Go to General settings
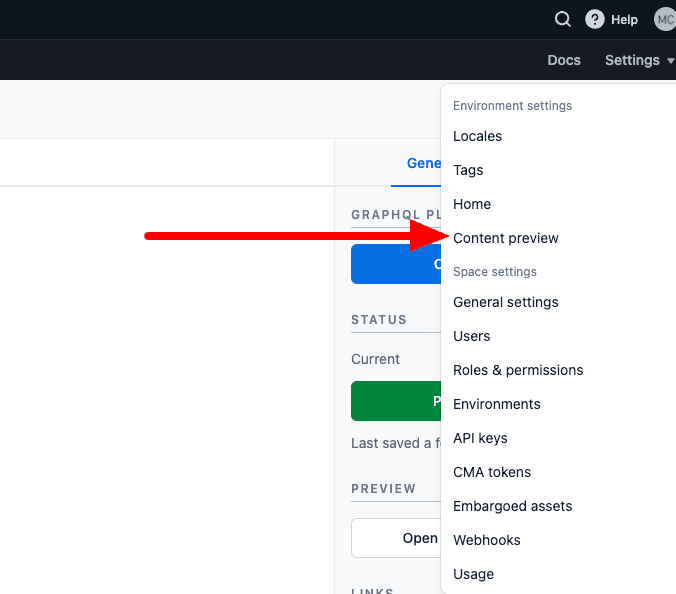Screen dimensions: 676x594 [506, 302]
